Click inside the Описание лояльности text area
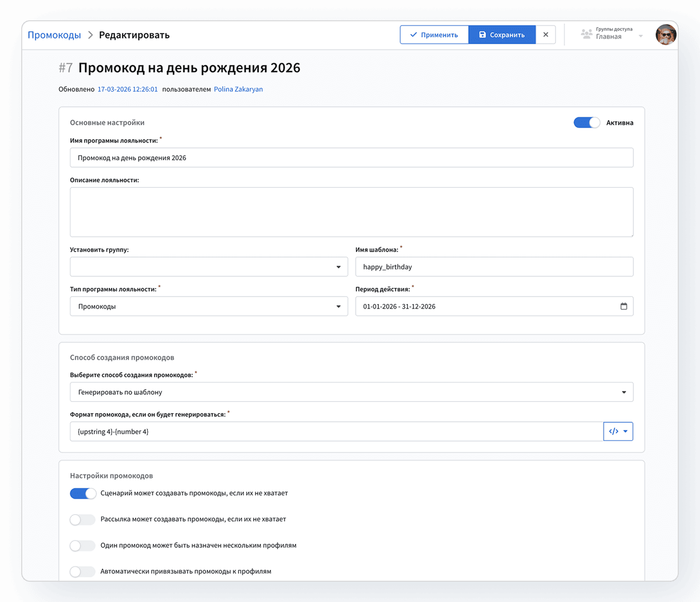This screenshot has height=602, width=700. 351,212
